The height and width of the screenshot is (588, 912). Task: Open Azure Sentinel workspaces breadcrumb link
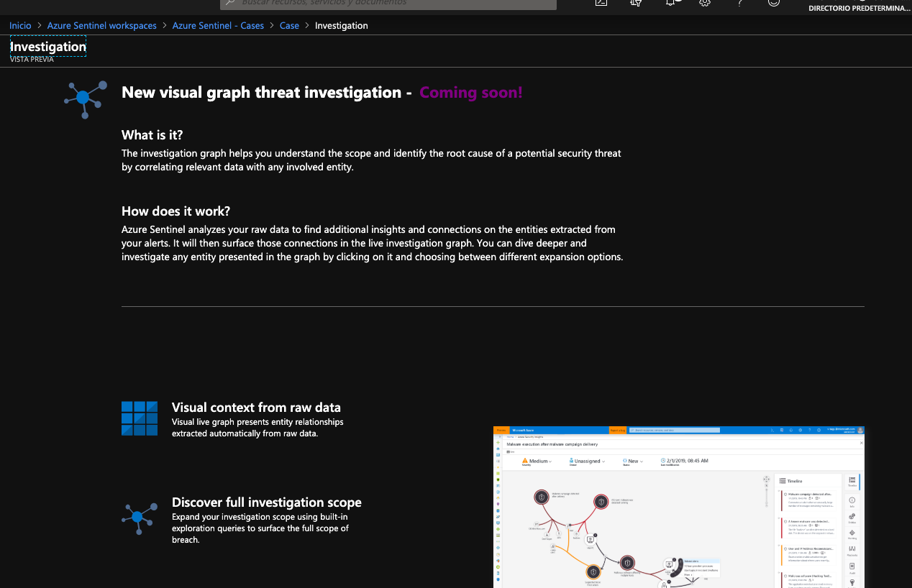tap(101, 25)
